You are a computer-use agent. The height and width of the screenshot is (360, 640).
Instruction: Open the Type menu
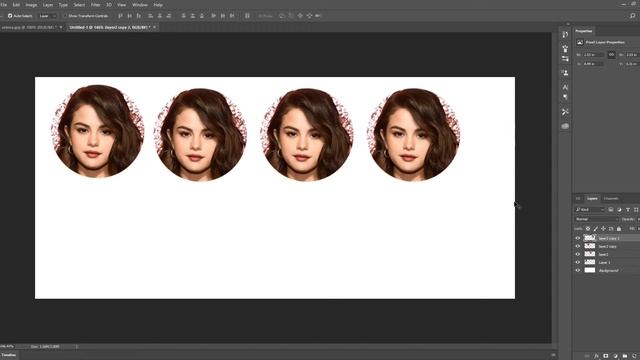click(x=63, y=5)
